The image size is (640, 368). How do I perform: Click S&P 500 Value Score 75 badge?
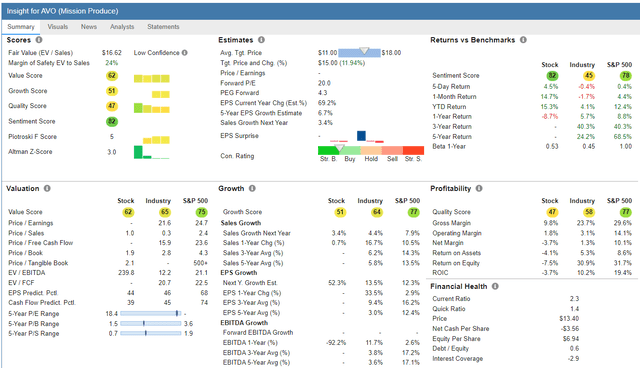tap(202, 212)
